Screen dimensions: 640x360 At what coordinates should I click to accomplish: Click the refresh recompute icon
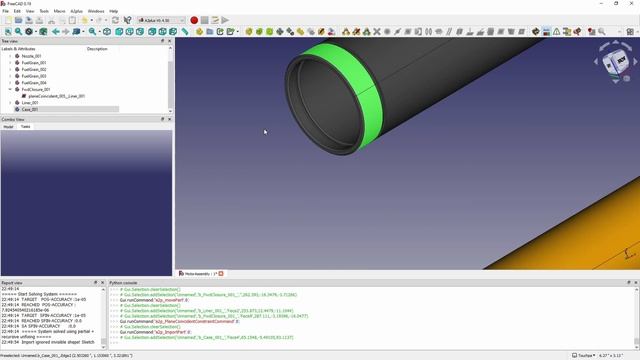pyautogui.click(x=116, y=20)
